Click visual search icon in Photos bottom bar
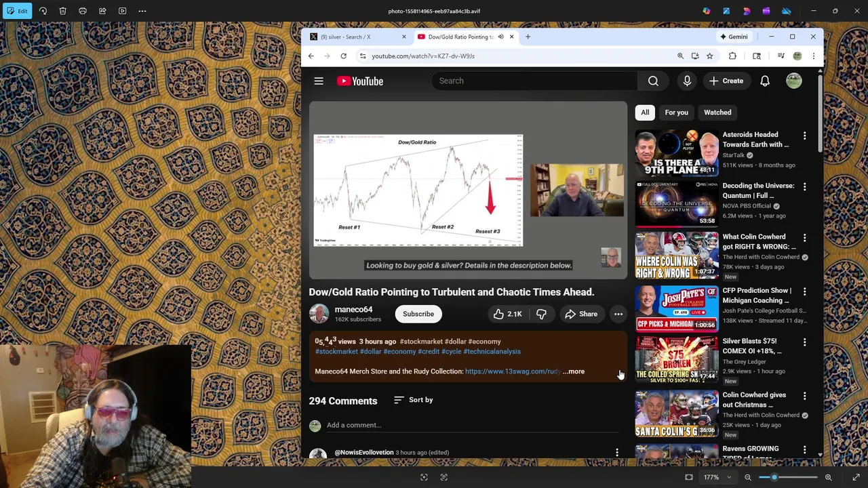868x488 pixels. [x=424, y=477]
